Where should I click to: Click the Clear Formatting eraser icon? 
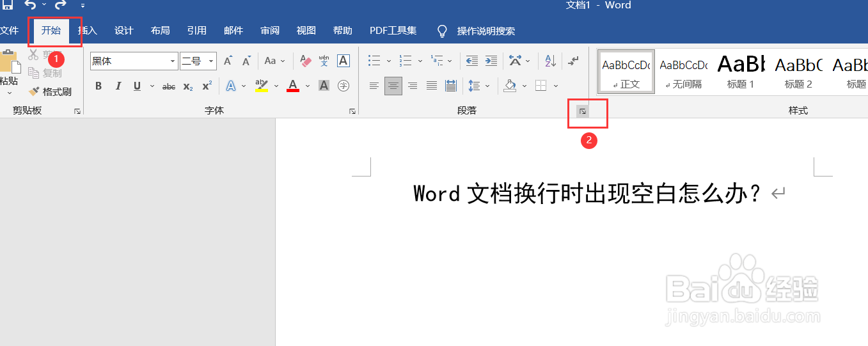click(305, 61)
